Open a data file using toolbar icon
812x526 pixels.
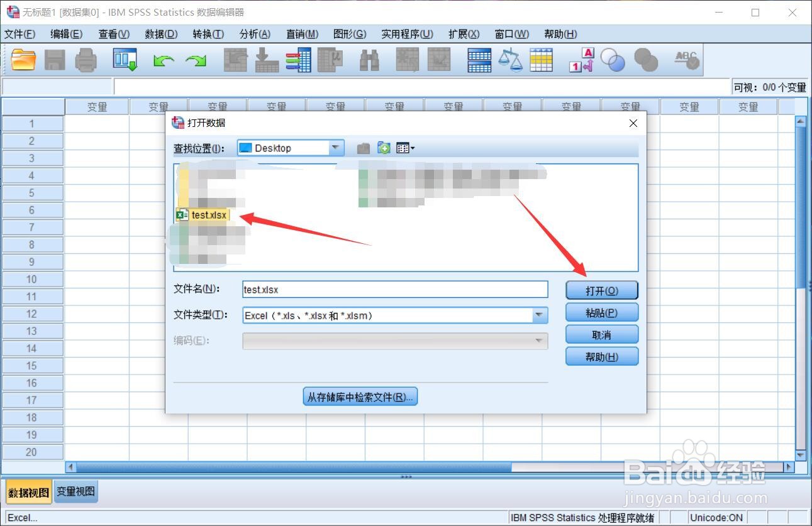point(23,60)
